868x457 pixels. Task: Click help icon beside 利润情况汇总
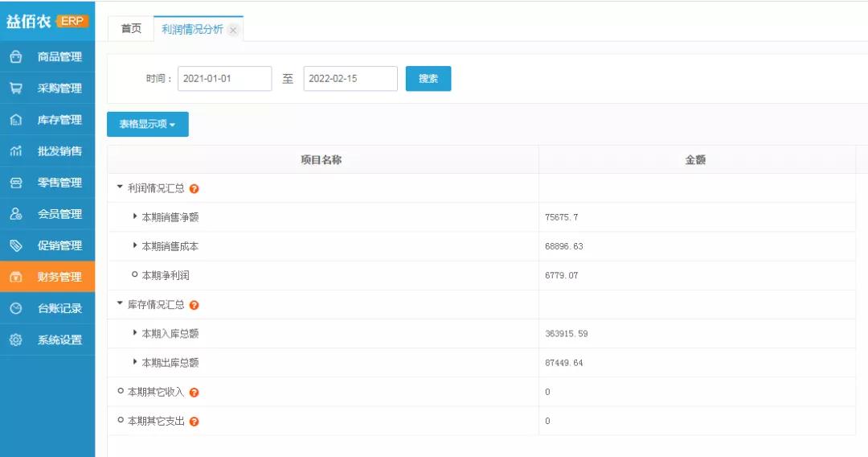[194, 189]
